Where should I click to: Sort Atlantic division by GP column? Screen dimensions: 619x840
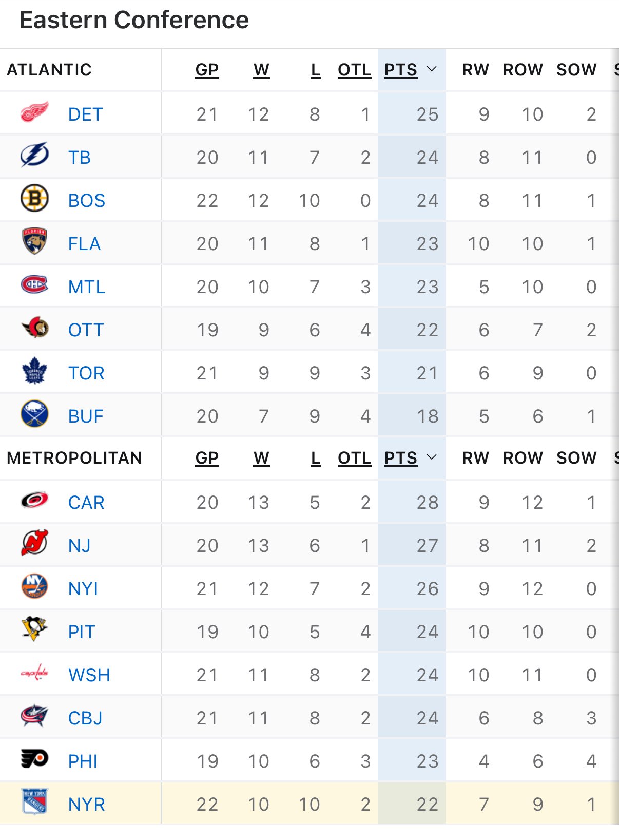tap(207, 70)
